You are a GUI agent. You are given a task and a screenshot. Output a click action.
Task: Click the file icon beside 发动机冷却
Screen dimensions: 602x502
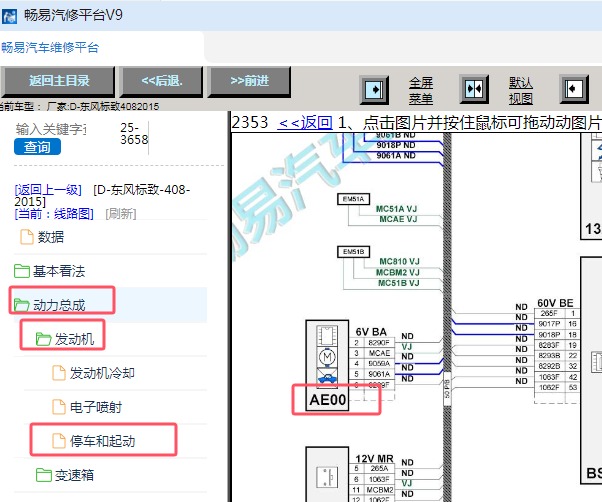(59, 373)
